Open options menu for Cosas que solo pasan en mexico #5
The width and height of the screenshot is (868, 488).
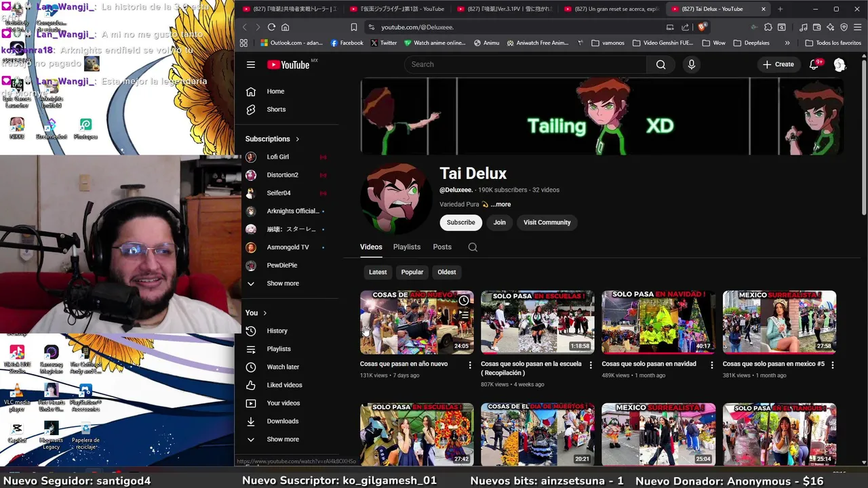point(833,365)
